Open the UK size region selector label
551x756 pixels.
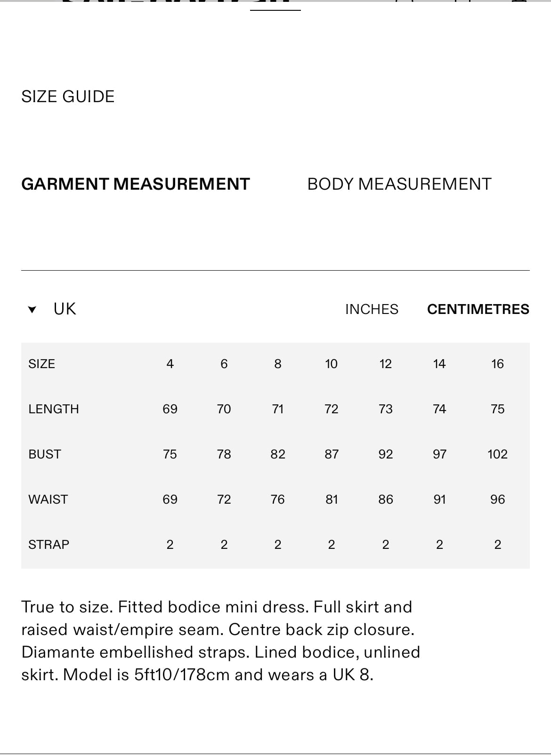click(65, 309)
